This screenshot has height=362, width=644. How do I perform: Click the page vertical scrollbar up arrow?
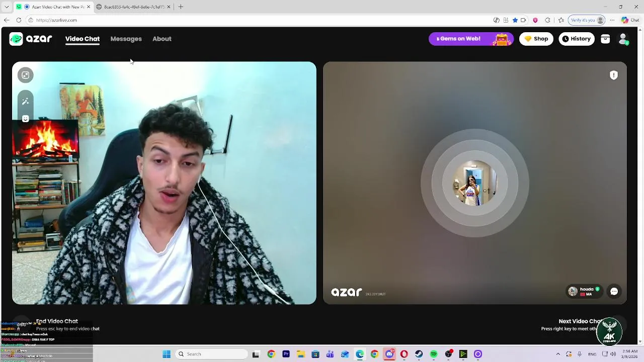coord(640,30)
